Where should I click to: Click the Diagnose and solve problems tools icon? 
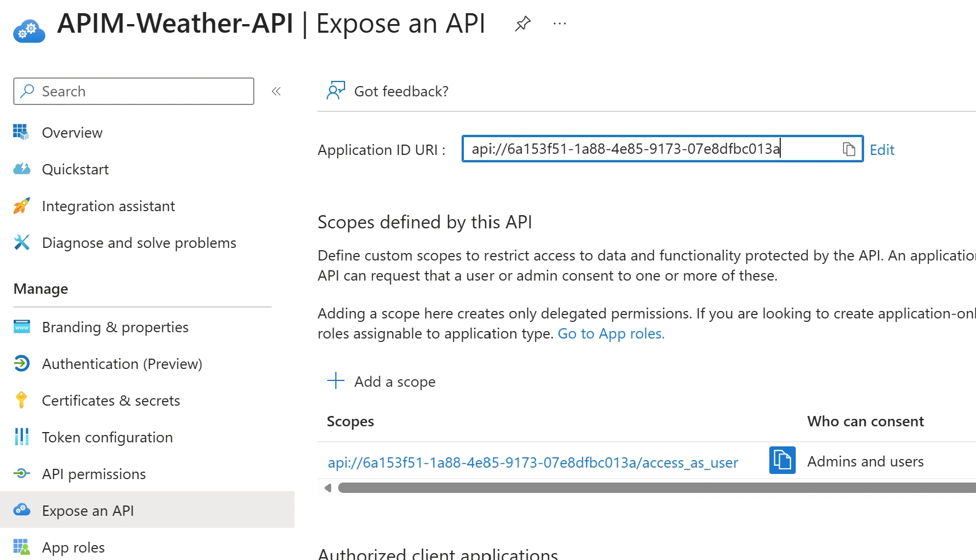click(x=21, y=243)
